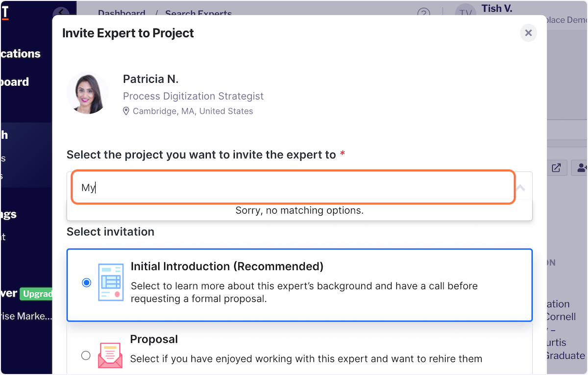This screenshot has width=588, height=375.
Task: Click the add-user invite icon button
Action: coord(582,167)
